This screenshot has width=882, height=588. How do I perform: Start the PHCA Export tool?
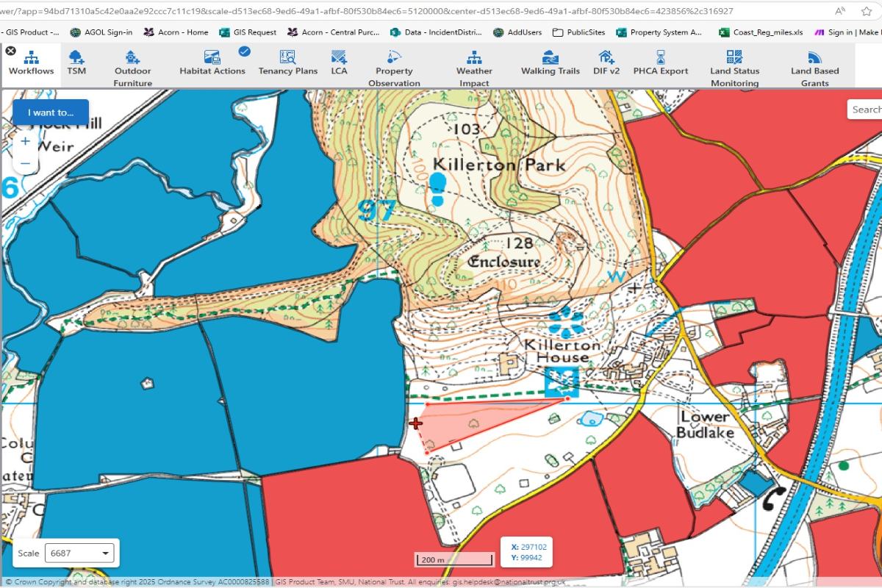coord(660,65)
